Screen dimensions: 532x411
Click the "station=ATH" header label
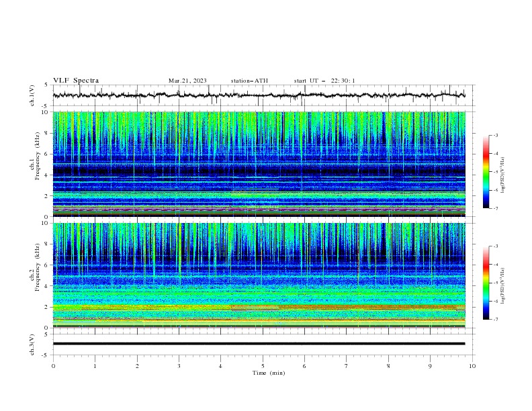tap(249, 81)
